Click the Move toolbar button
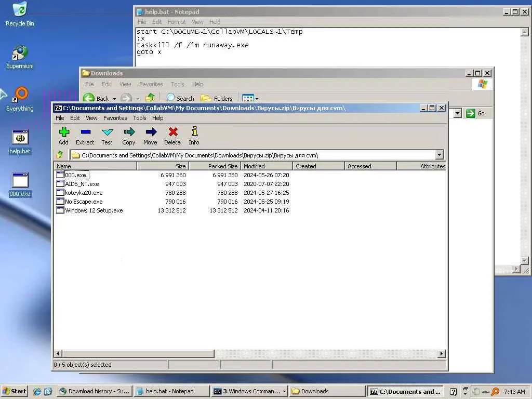The image size is (532, 399). (x=150, y=136)
